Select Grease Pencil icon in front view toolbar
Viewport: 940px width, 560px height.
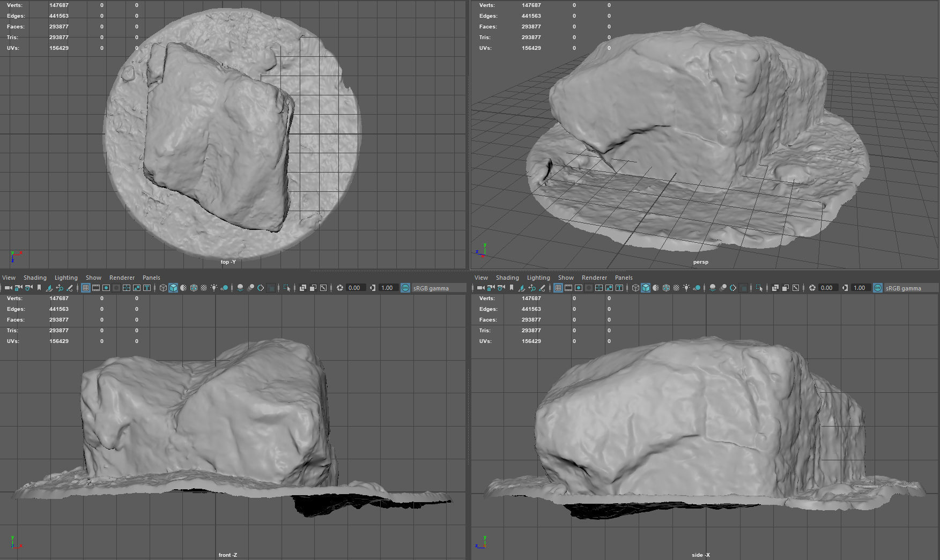click(x=70, y=288)
